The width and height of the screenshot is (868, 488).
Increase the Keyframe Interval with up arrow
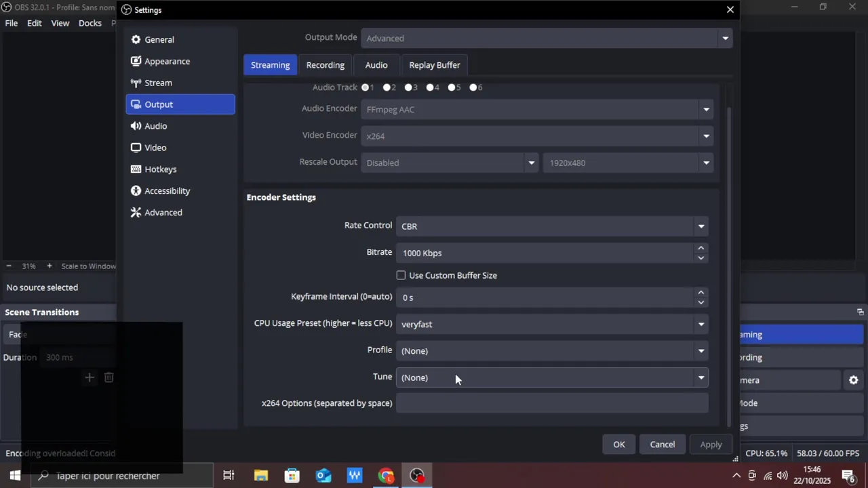point(701,292)
